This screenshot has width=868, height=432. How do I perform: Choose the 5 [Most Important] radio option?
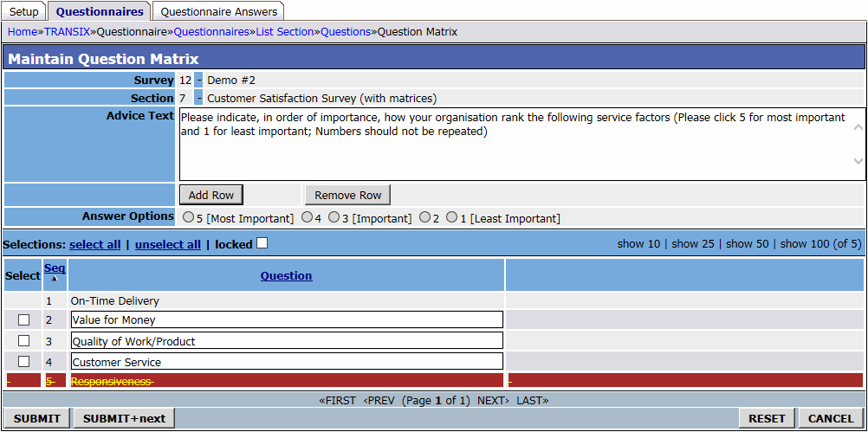pyautogui.click(x=188, y=218)
